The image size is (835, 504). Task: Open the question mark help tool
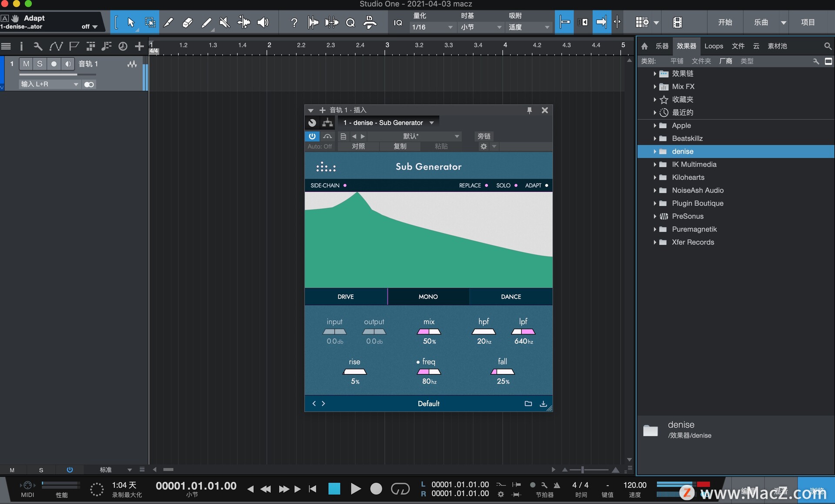(x=294, y=22)
